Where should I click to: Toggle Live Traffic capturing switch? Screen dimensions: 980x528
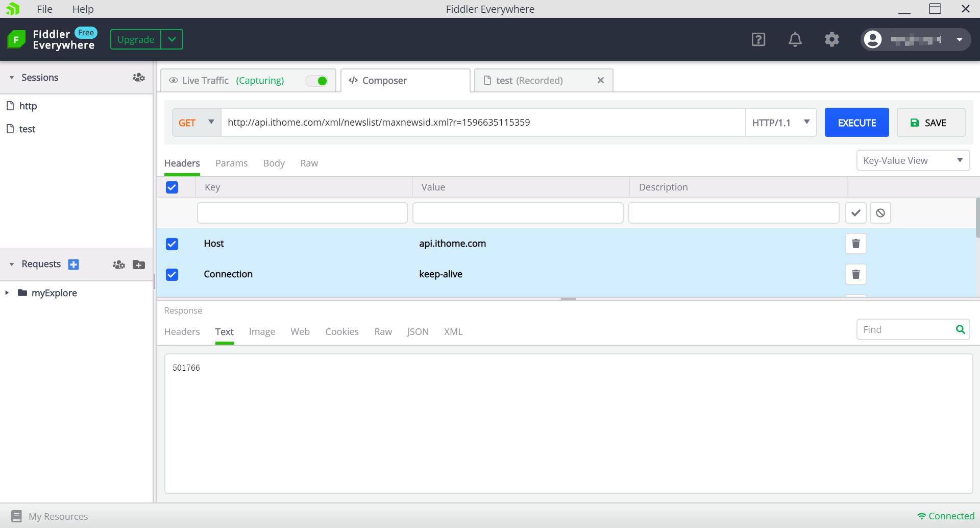(317, 81)
